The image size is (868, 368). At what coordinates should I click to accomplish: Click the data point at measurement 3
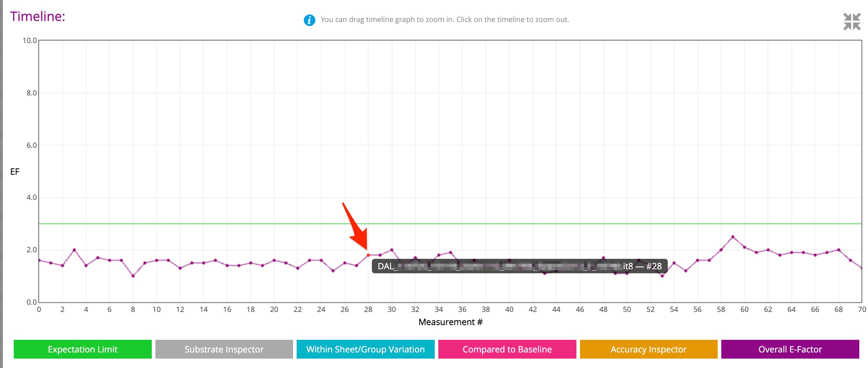(74, 250)
